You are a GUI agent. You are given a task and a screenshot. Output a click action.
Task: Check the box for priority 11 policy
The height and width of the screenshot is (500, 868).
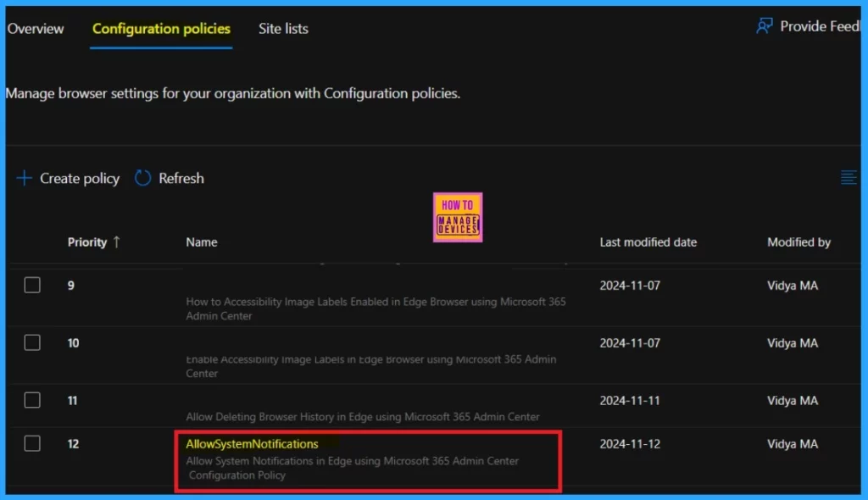(32, 400)
